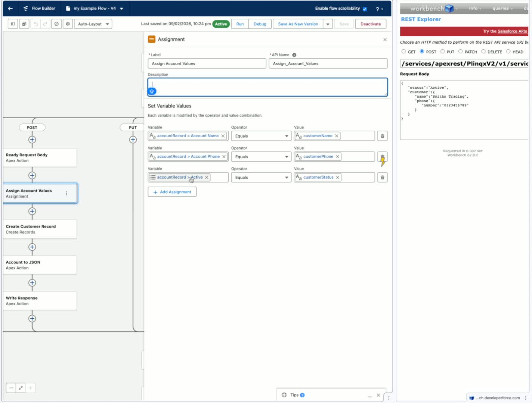The width and height of the screenshot is (532, 403).
Task: Clear the customerPhone value pill
Action: 338,157
